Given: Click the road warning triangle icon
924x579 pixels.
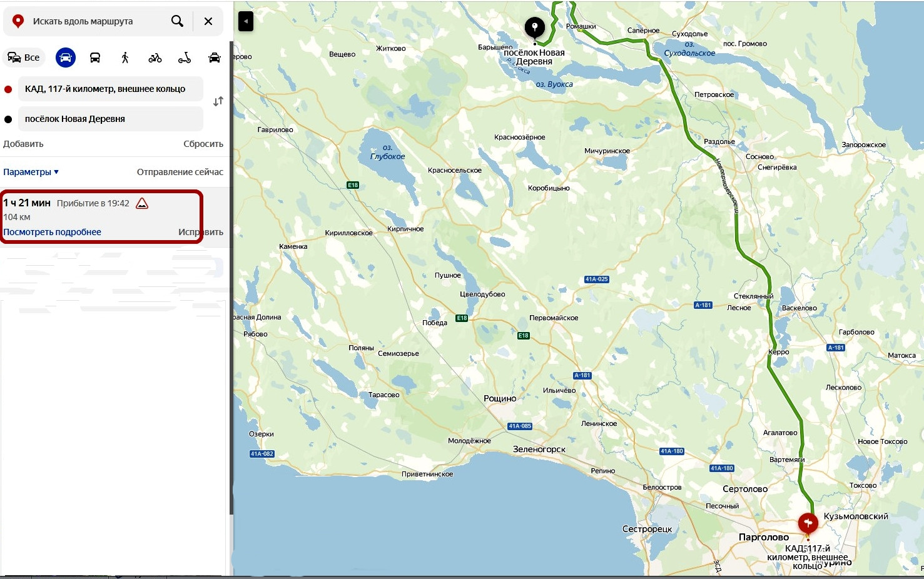Looking at the screenshot, I should pos(142,203).
